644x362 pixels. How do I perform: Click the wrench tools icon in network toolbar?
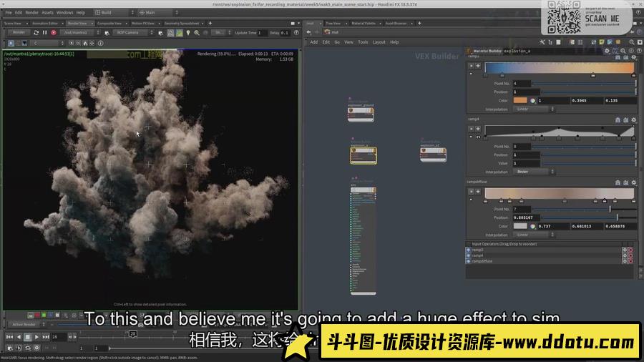[542, 42]
